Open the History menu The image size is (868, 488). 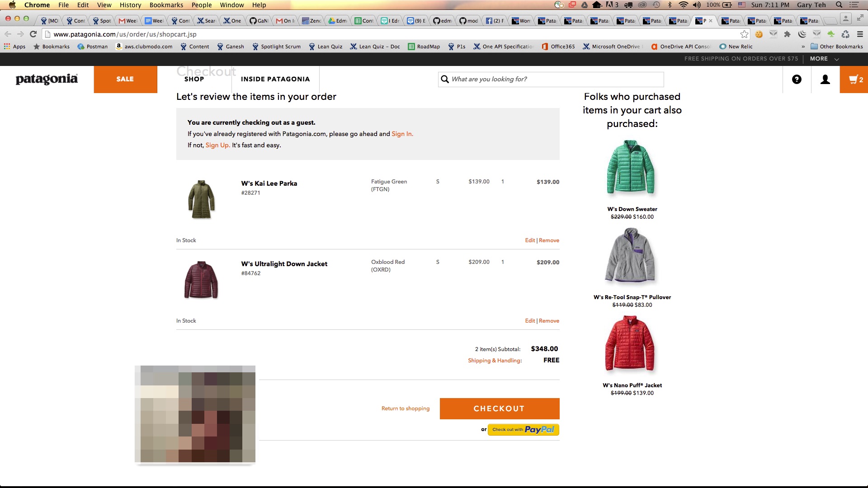coord(130,5)
